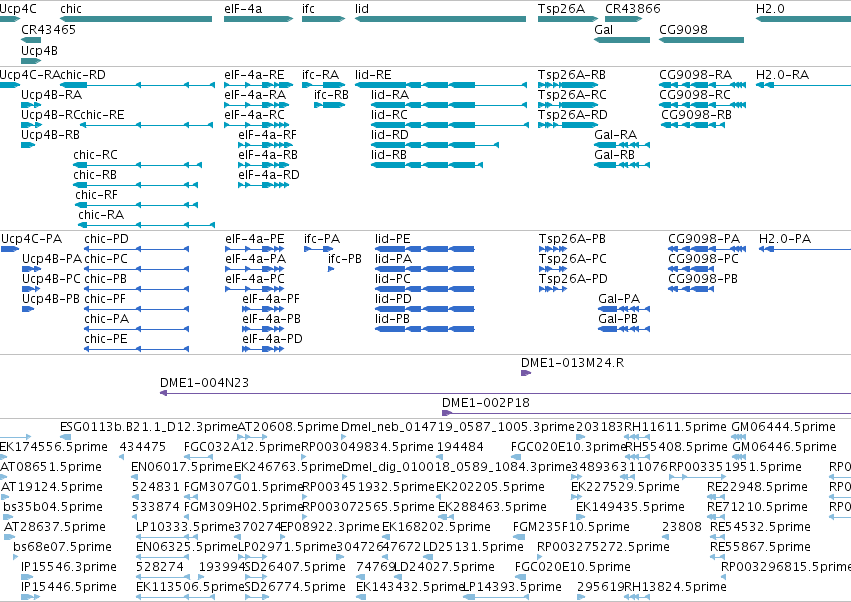Screen dimensions: 851x602
Task: Select the RE22948.5prime EST label
Action: click(x=757, y=487)
